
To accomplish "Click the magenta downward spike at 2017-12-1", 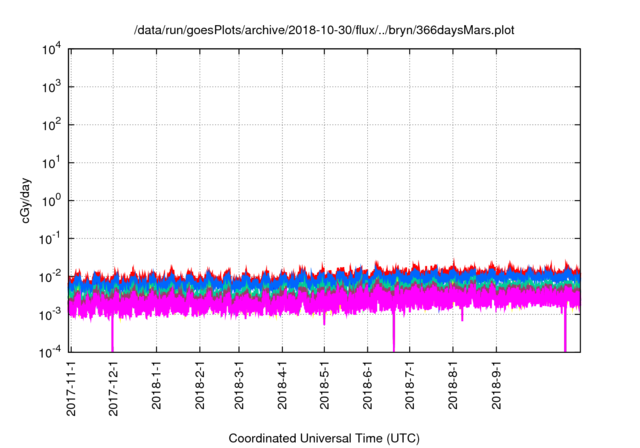I will (x=112, y=335).
